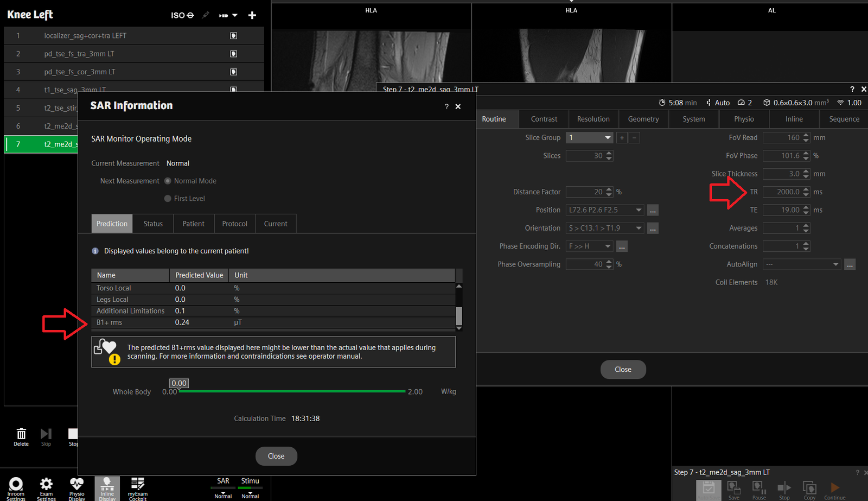Viewport: 868px width, 501px height.
Task: Click the Delete trash icon
Action: pos(21,436)
